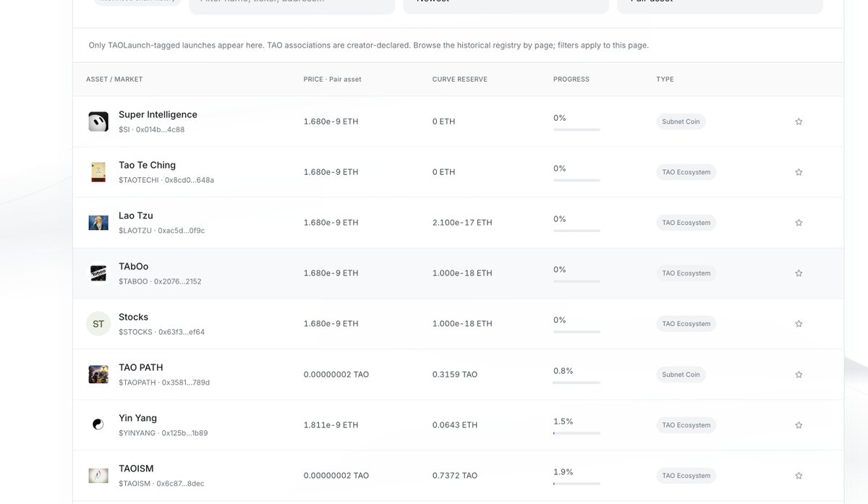
Task: Click the Lao Tzu progress bar
Action: [576, 231]
